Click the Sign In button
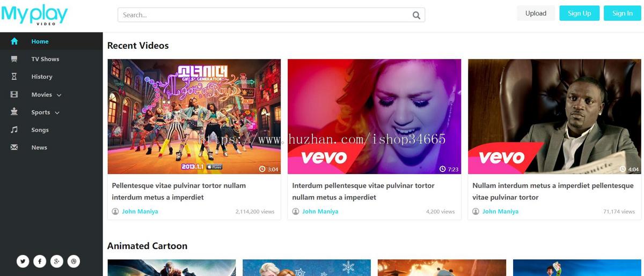 tap(623, 13)
